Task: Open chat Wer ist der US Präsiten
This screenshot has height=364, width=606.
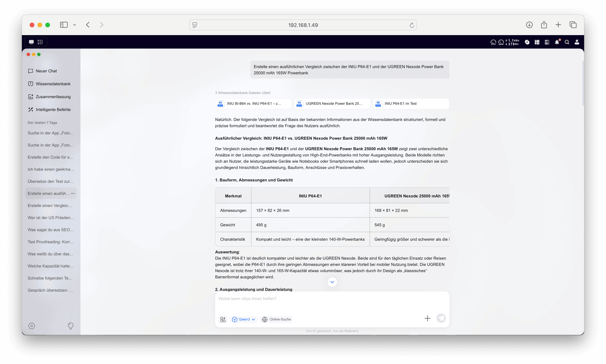Action: pyautogui.click(x=51, y=218)
